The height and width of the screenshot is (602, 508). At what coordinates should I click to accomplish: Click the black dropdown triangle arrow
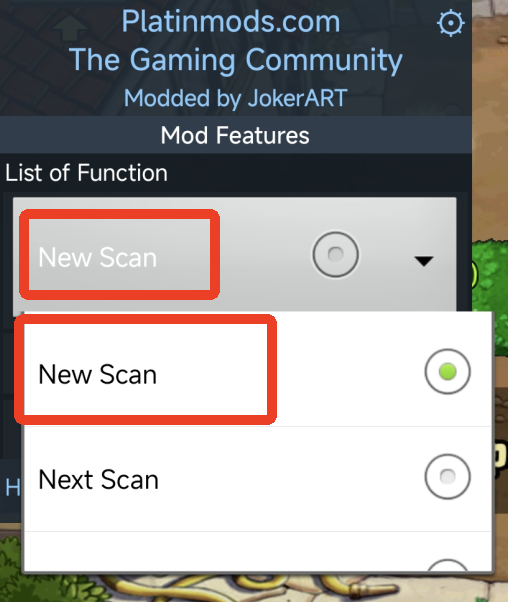(424, 261)
